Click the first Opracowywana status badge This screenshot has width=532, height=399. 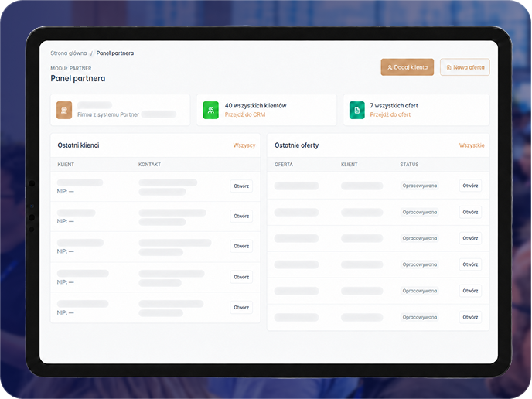(x=420, y=186)
